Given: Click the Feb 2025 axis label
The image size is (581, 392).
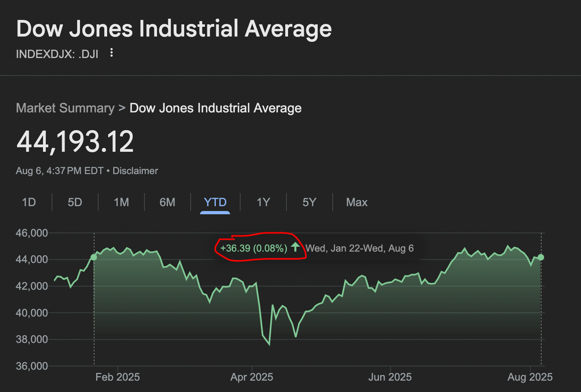Looking at the screenshot, I should pyautogui.click(x=118, y=377).
